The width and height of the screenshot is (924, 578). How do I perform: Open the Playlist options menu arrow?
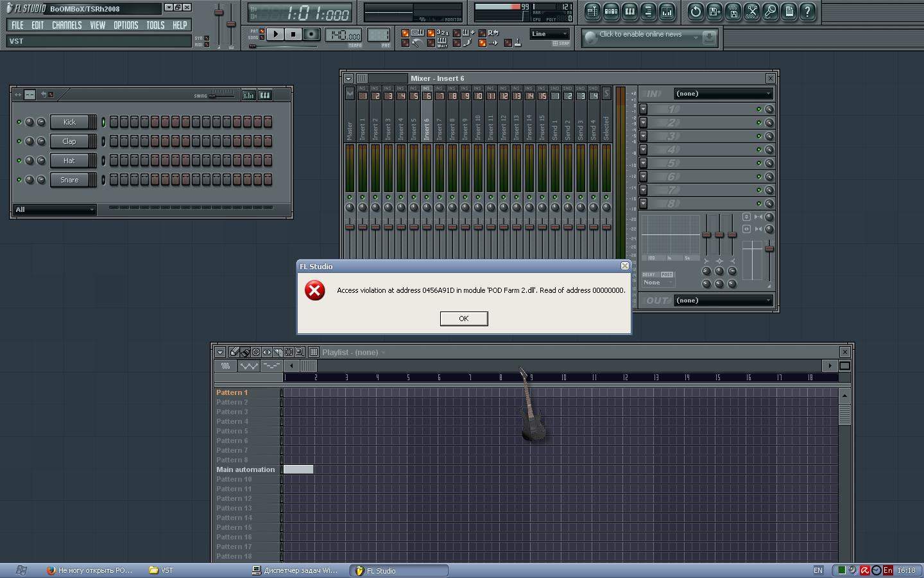220,352
